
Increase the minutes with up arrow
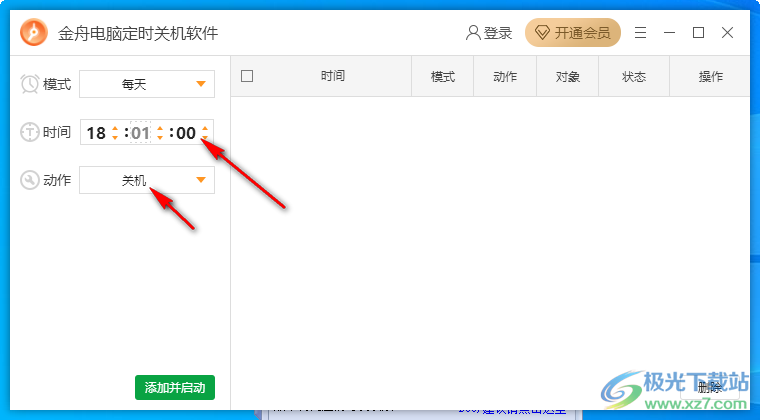(x=160, y=128)
